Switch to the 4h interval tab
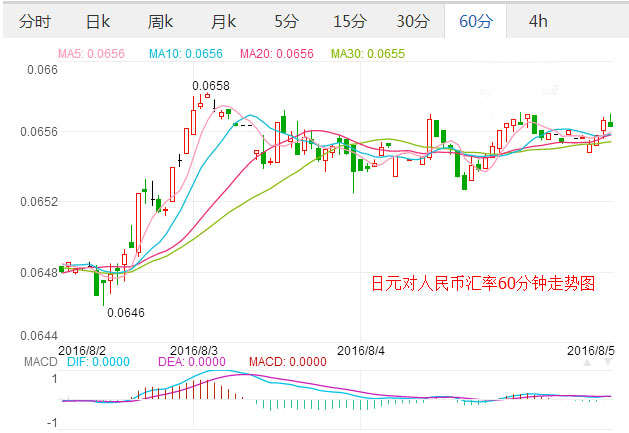 coord(538,21)
